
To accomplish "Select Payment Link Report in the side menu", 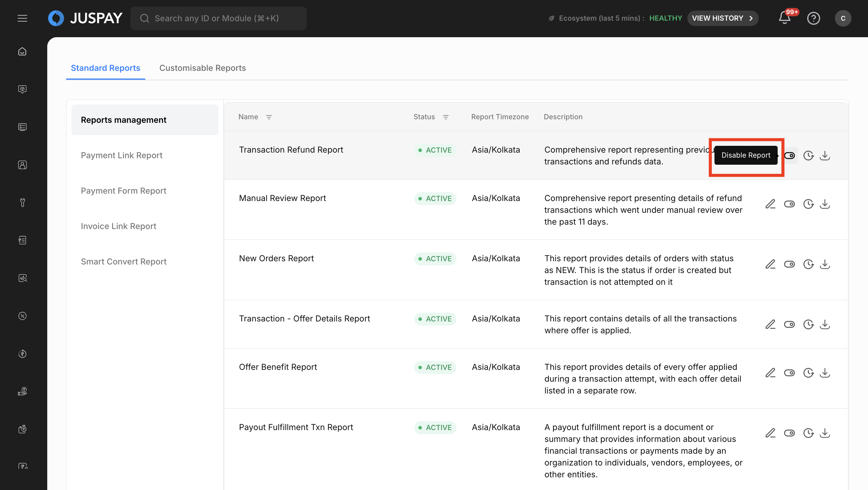I will 122,155.
